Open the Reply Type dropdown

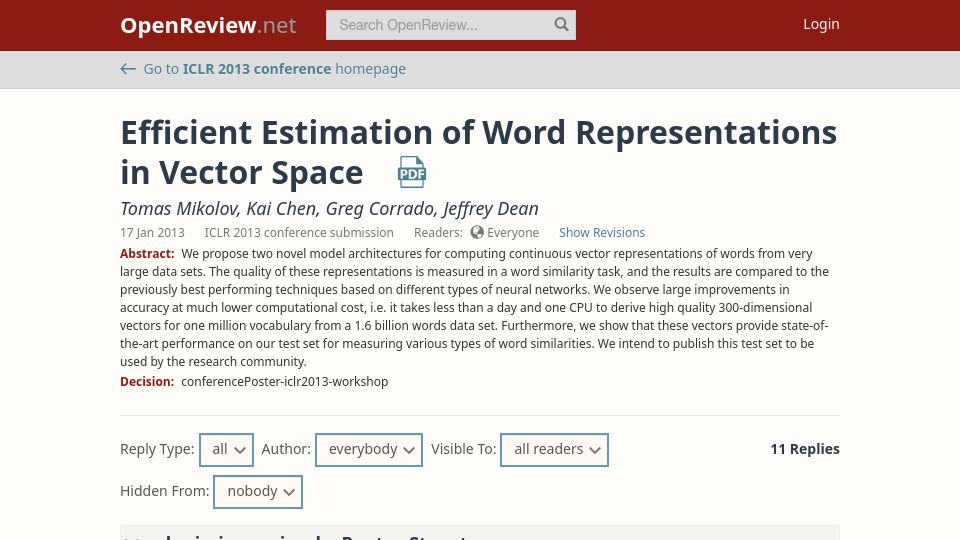[x=227, y=449]
